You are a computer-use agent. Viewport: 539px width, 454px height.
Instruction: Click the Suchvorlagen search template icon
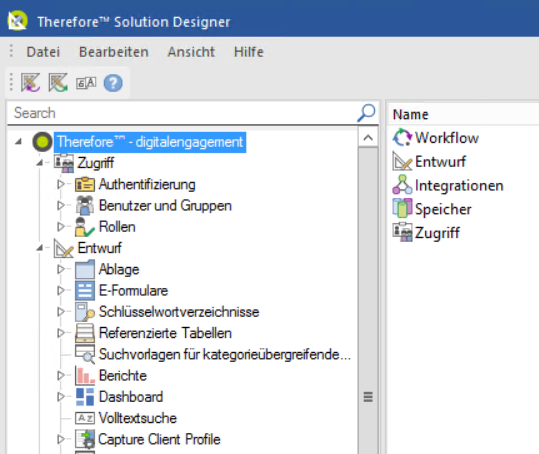tap(85, 354)
